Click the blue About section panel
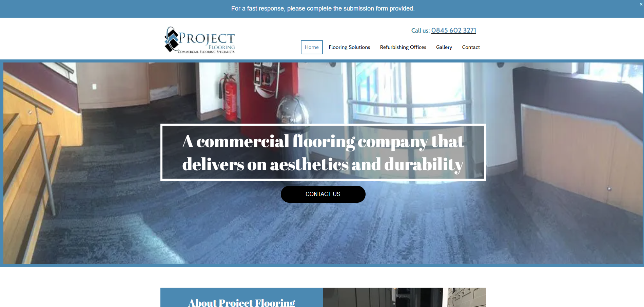 click(242, 297)
